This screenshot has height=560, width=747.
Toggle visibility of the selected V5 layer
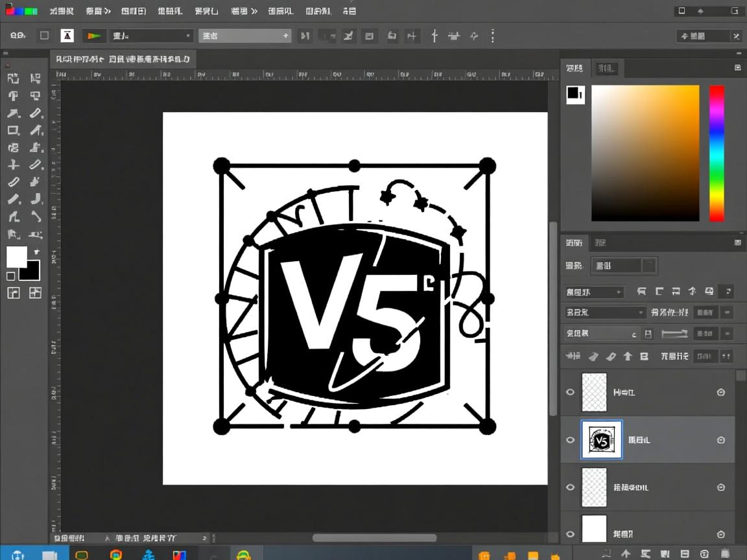(570, 440)
